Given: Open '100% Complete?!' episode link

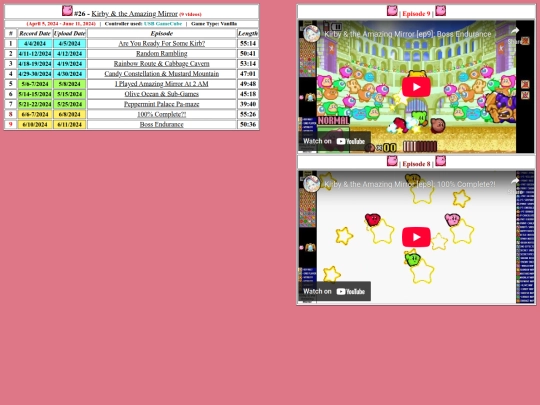Looking at the screenshot, I should 162,114.
